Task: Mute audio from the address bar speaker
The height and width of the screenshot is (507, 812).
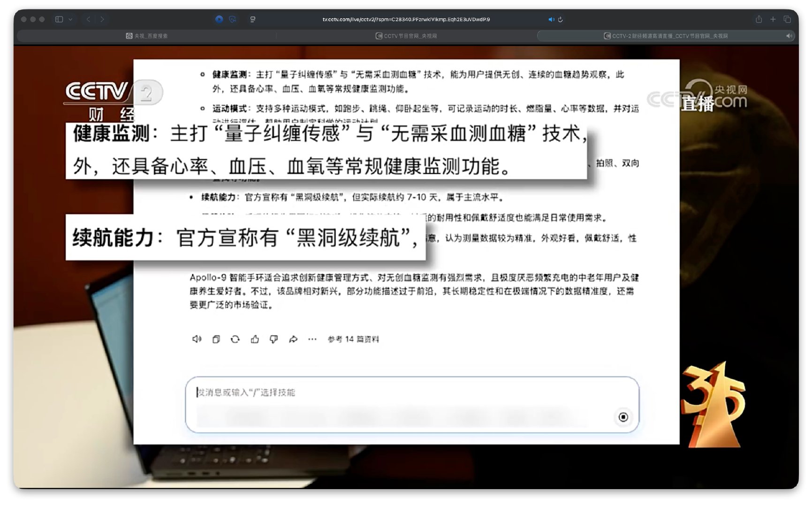Action: coord(551,19)
